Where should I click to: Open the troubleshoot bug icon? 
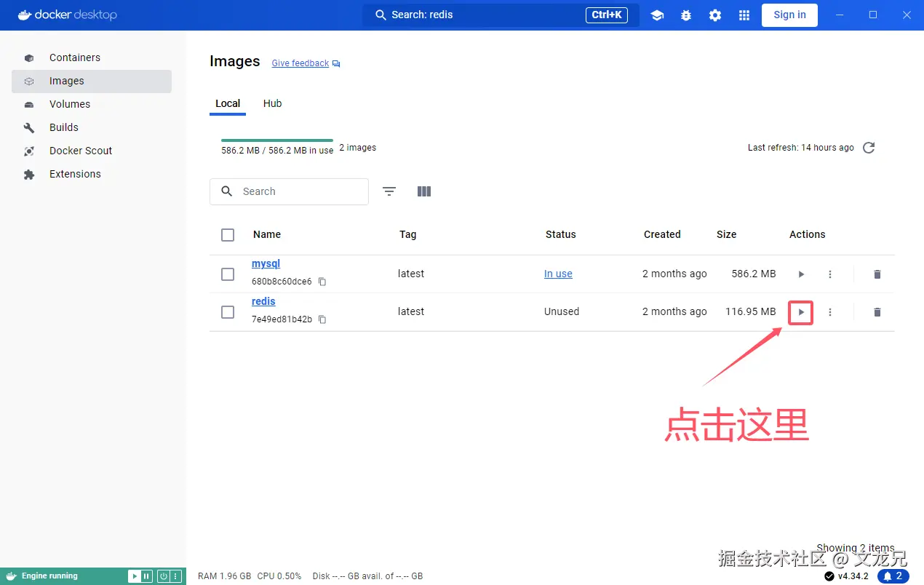(x=686, y=15)
